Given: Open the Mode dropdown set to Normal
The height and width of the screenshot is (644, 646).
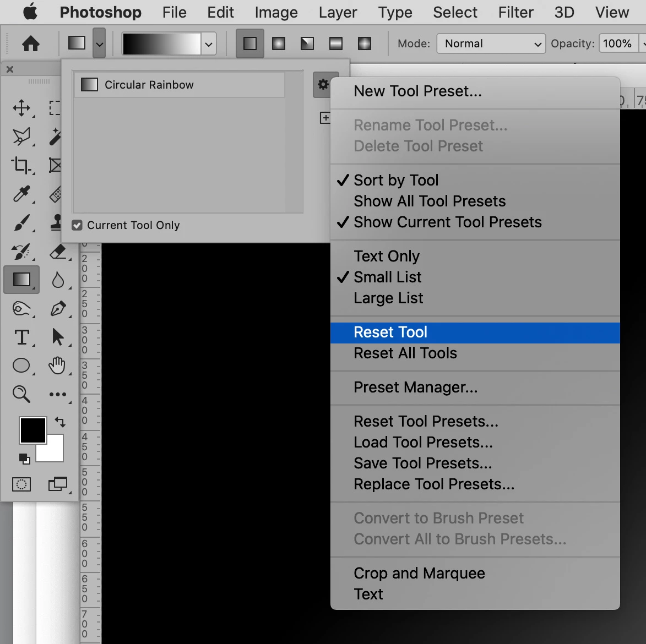Looking at the screenshot, I should 491,43.
